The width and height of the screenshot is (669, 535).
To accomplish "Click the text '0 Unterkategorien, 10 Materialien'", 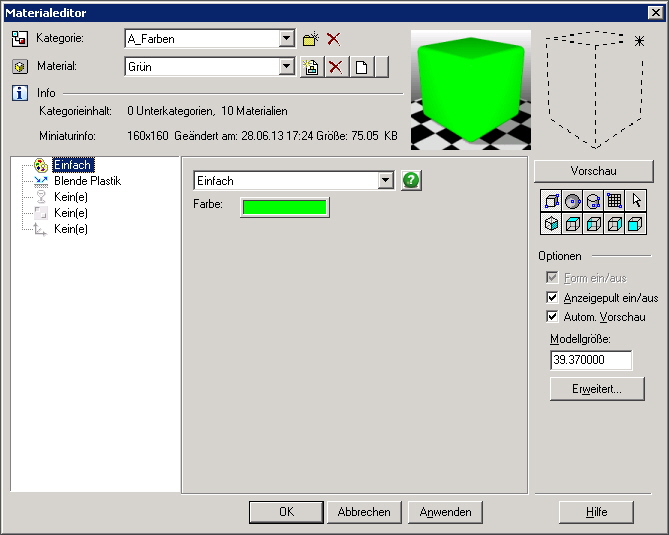I will 207,111.
